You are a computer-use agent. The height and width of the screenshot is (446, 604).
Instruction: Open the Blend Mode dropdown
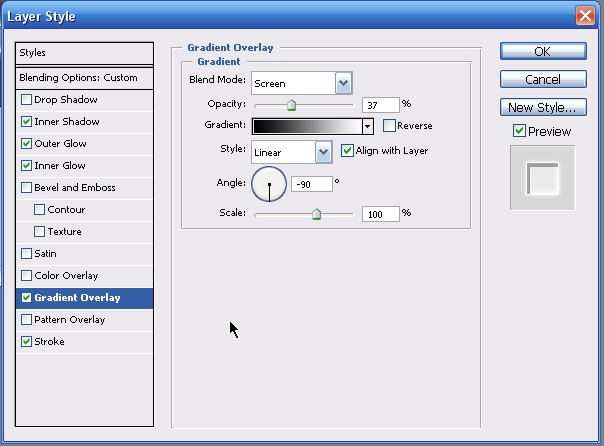pyautogui.click(x=343, y=83)
